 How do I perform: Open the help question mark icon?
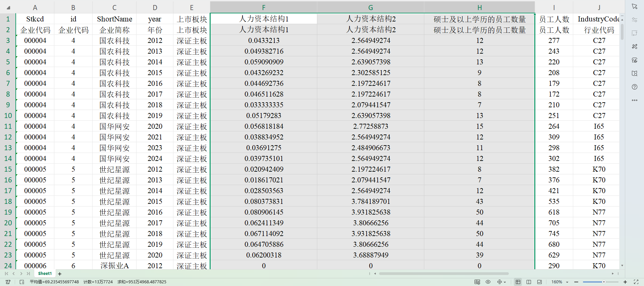(x=634, y=87)
